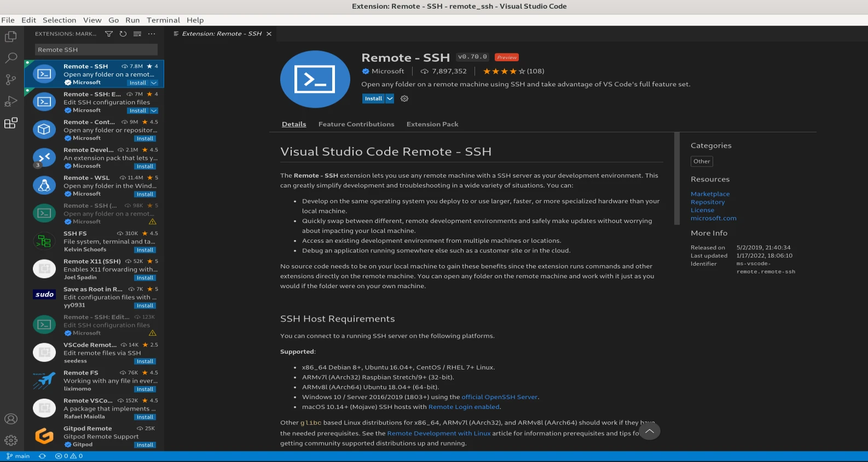Click the Remote SSH search input field
Viewport: 868px width, 462px height.
click(x=96, y=50)
